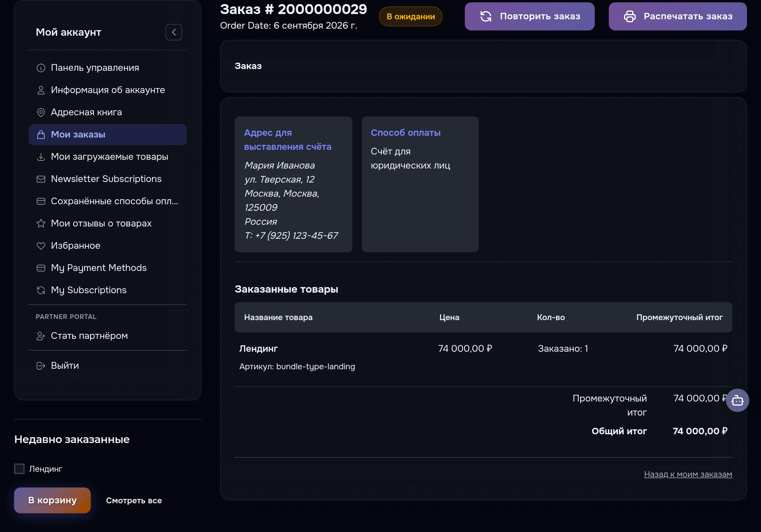The height and width of the screenshot is (532, 761).
Task: Open Мои загружаемые товары
Action: (x=108, y=157)
